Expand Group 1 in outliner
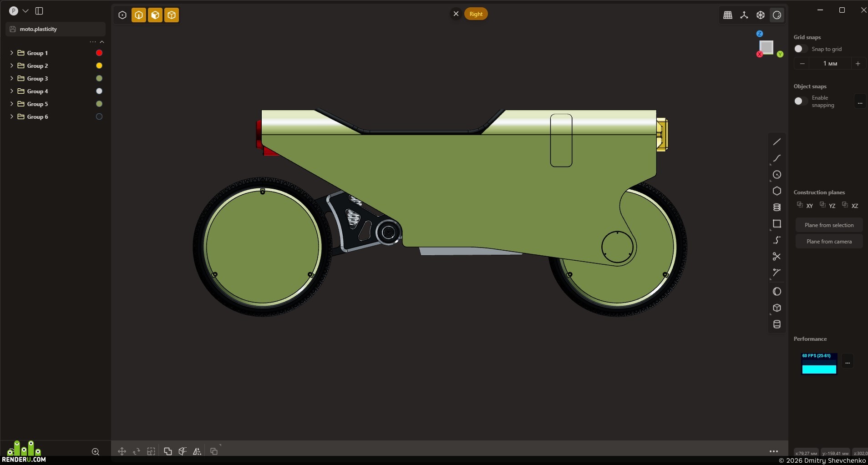 click(x=12, y=53)
